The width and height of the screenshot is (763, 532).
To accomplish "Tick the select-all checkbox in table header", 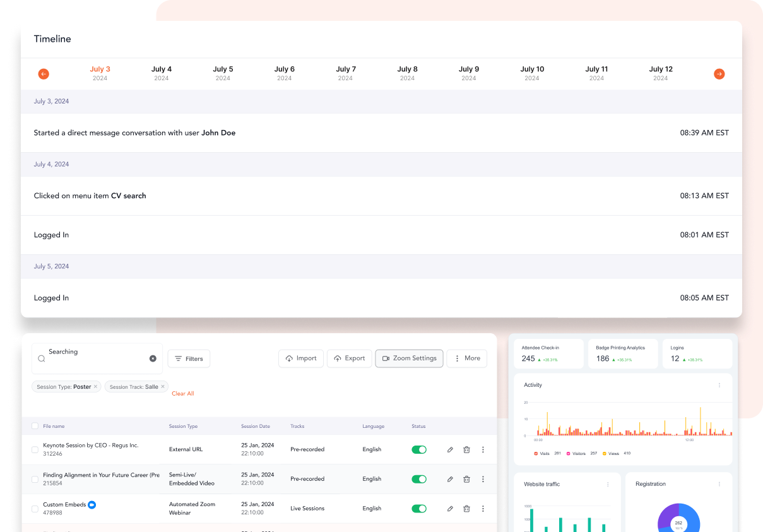I will [35, 426].
